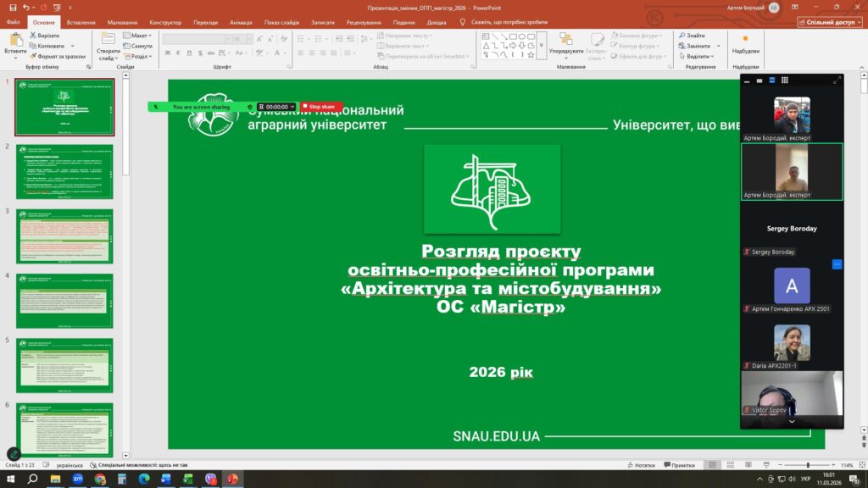Select slide 3 thumbnail in the slide panel
The width and height of the screenshot is (868, 488).
point(64,237)
